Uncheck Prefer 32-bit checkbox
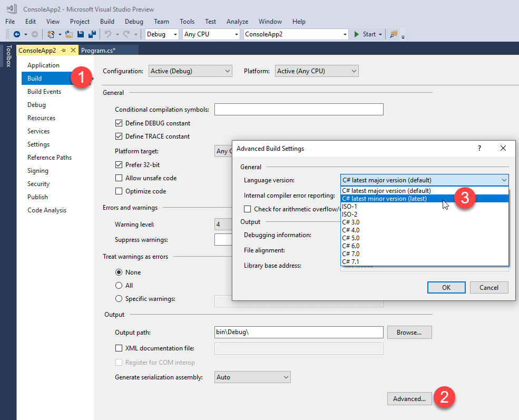Viewport: 519px width, 420px height. click(119, 165)
